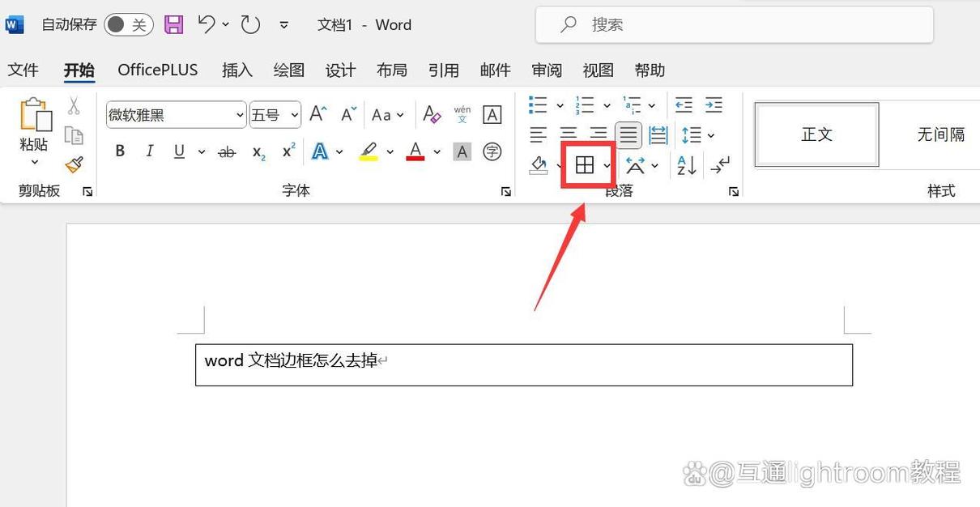
Task: Apply multilevel list formatting
Action: pos(632,105)
